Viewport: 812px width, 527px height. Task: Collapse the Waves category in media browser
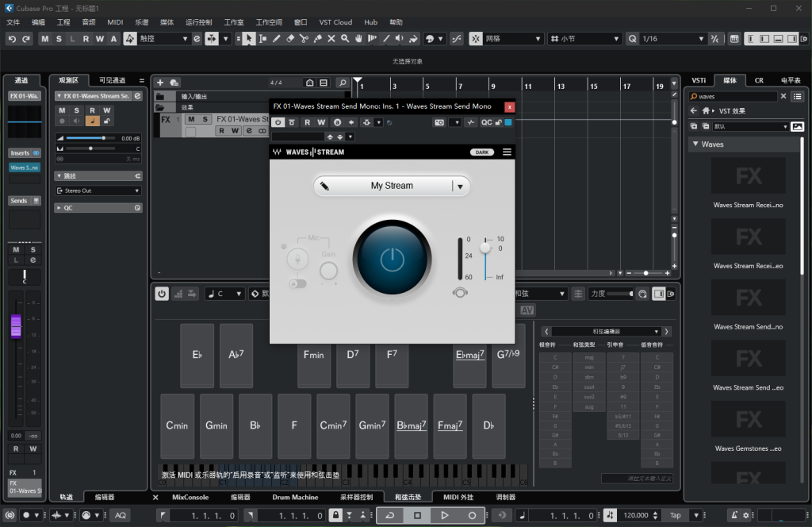[x=695, y=144]
